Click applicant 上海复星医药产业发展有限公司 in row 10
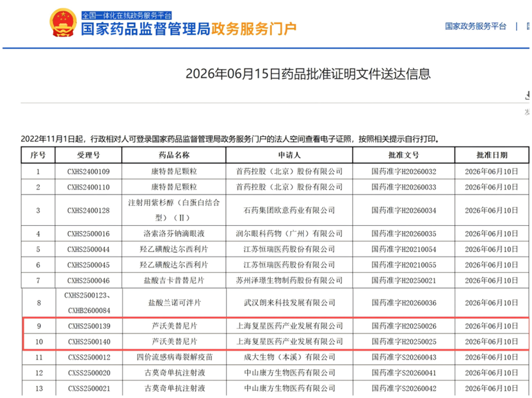532x398 pixels. click(289, 342)
